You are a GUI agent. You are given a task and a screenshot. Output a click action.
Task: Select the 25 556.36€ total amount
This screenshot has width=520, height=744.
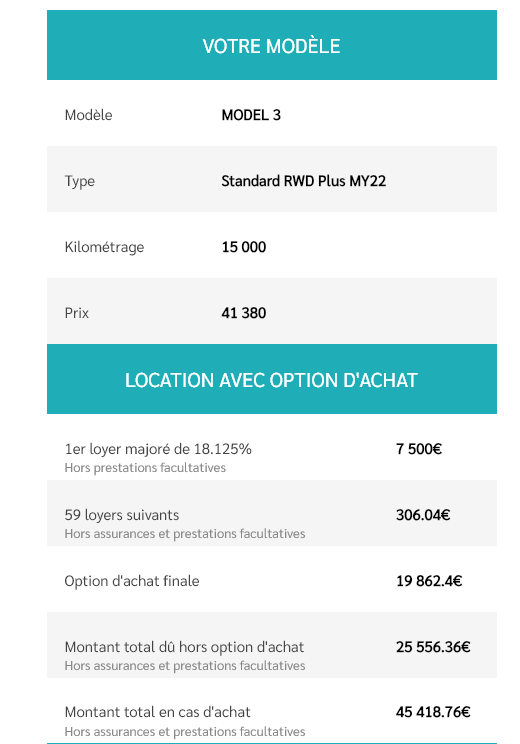pyautogui.click(x=433, y=647)
